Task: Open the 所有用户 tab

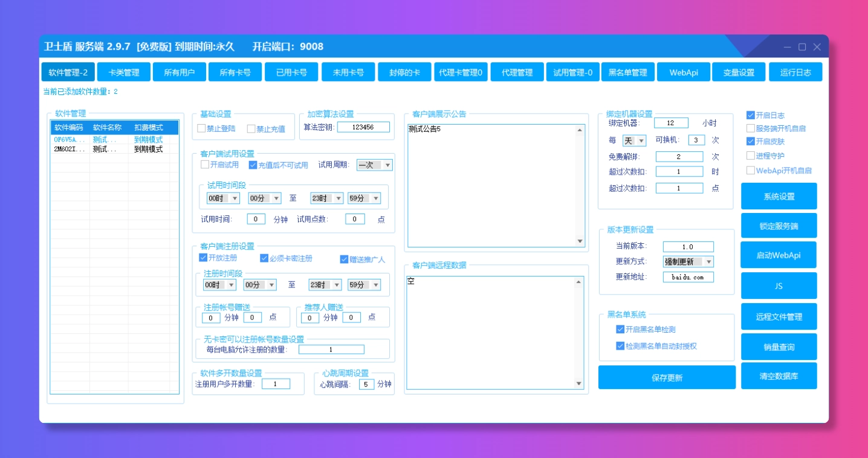Action: pyautogui.click(x=179, y=71)
